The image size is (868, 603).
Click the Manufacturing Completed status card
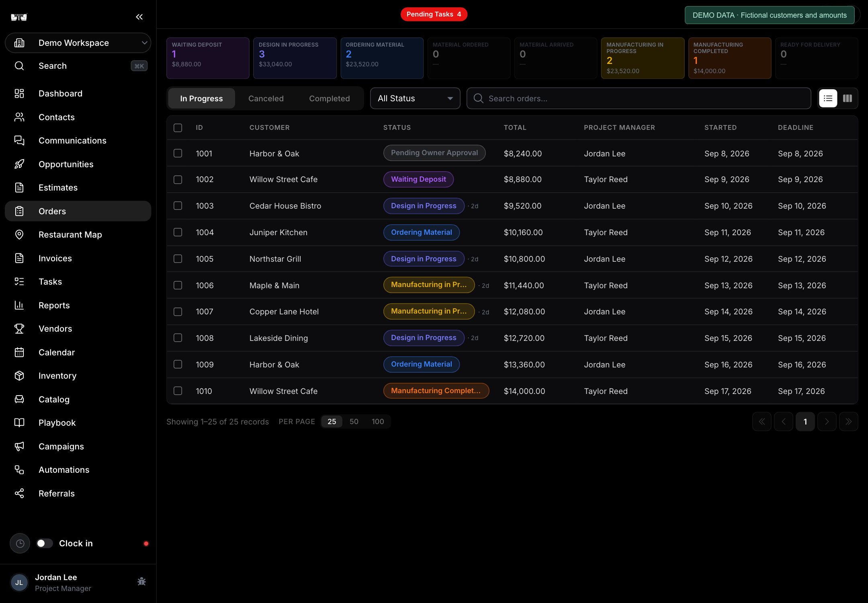(730, 58)
